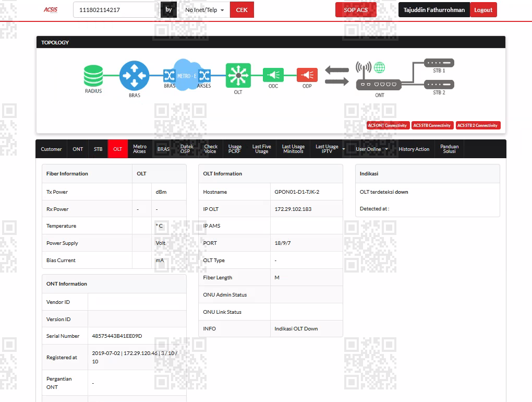The width and height of the screenshot is (532, 402).
Task: Click the SOP ACS button
Action: point(356,10)
